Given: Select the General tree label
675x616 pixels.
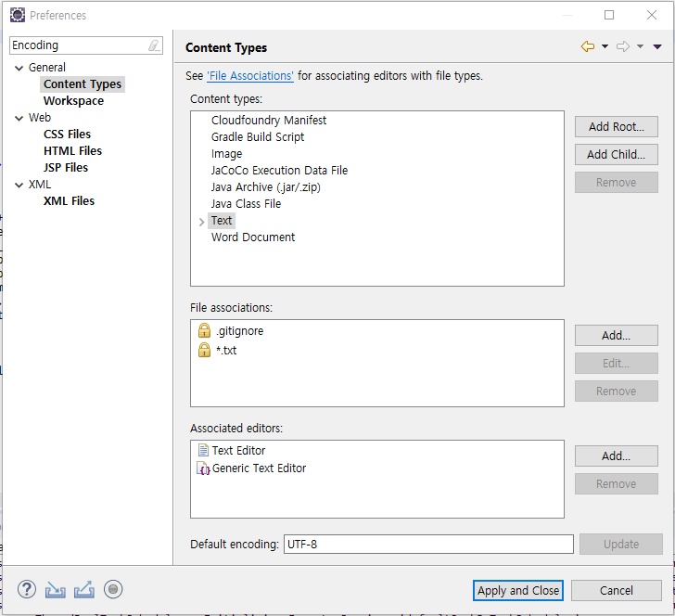Looking at the screenshot, I should click(47, 68).
